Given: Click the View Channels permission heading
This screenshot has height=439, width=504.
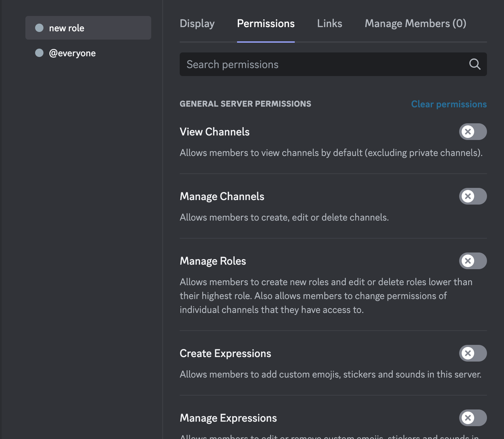Looking at the screenshot, I should [x=214, y=132].
